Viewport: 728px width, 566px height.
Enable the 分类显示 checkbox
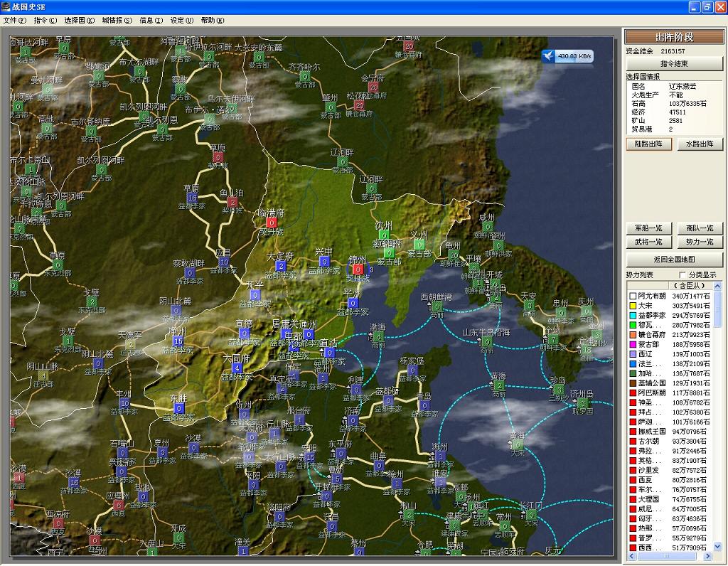pos(682,275)
